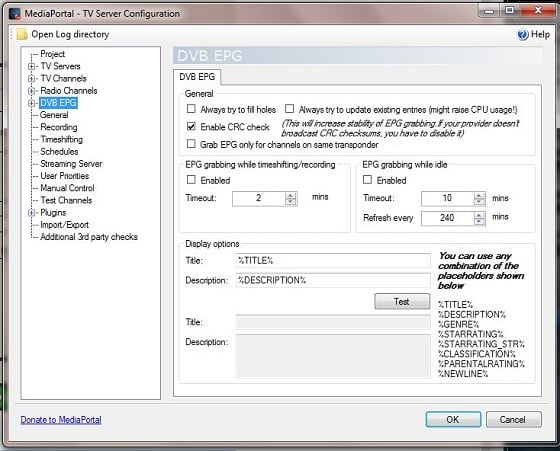Decrease the idle Timeout spinner value
560x451 pixels.
pos(479,202)
